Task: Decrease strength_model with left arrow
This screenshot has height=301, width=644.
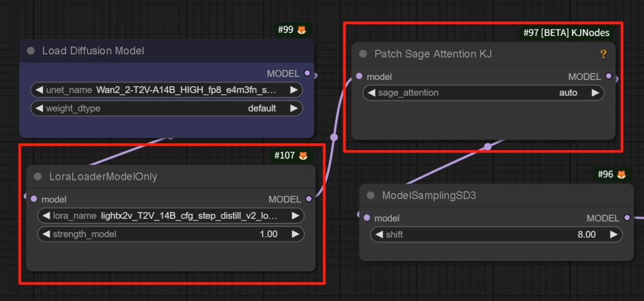Action: click(x=47, y=234)
